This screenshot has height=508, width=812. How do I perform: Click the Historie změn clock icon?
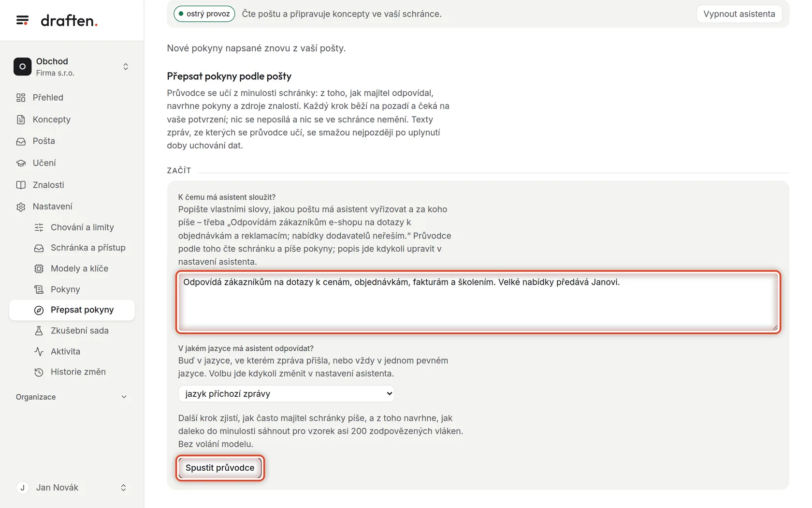click(x=39, y=372)
